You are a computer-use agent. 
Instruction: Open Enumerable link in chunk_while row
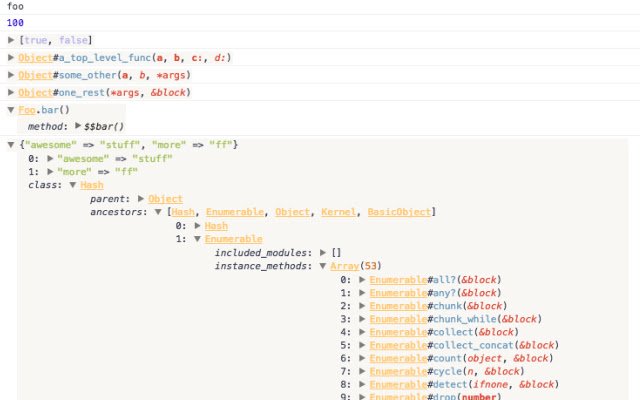398,319
